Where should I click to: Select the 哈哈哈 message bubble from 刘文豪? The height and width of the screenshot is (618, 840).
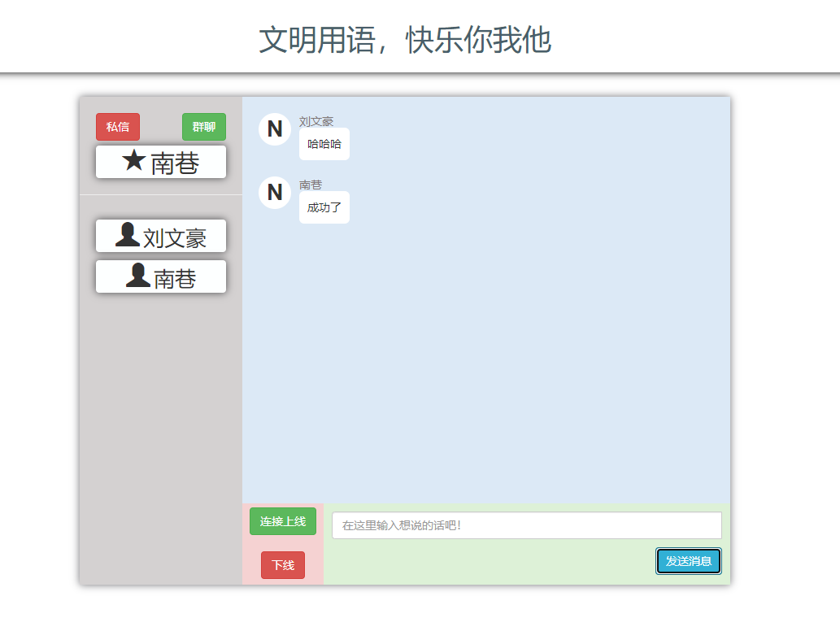click(x=324, y=144)
